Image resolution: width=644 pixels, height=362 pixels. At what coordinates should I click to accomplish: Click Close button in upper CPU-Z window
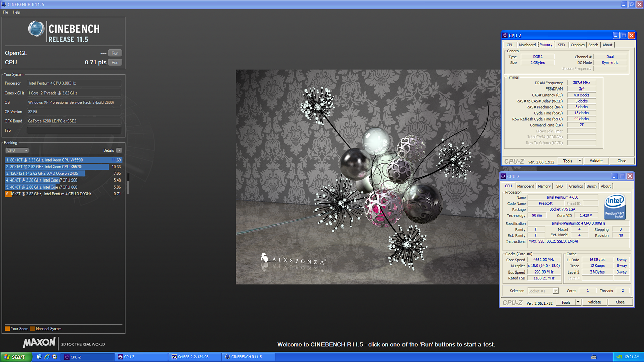tap(622, 161)
